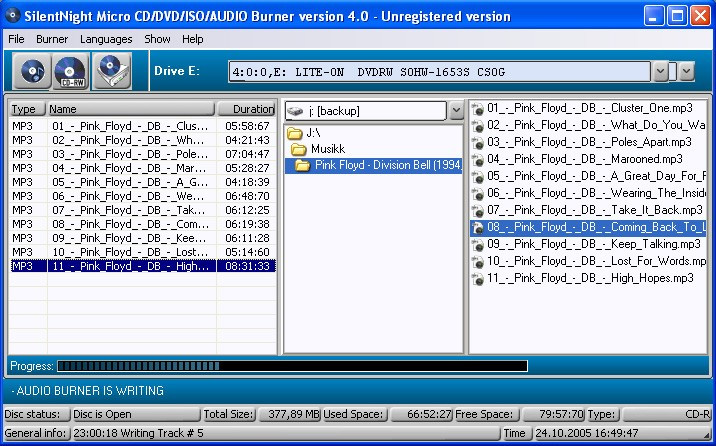Select track row 02 Wh... in burn list
Image resolution: width=716 pixels, height=446 pixels.
click(x=143, y=140)
